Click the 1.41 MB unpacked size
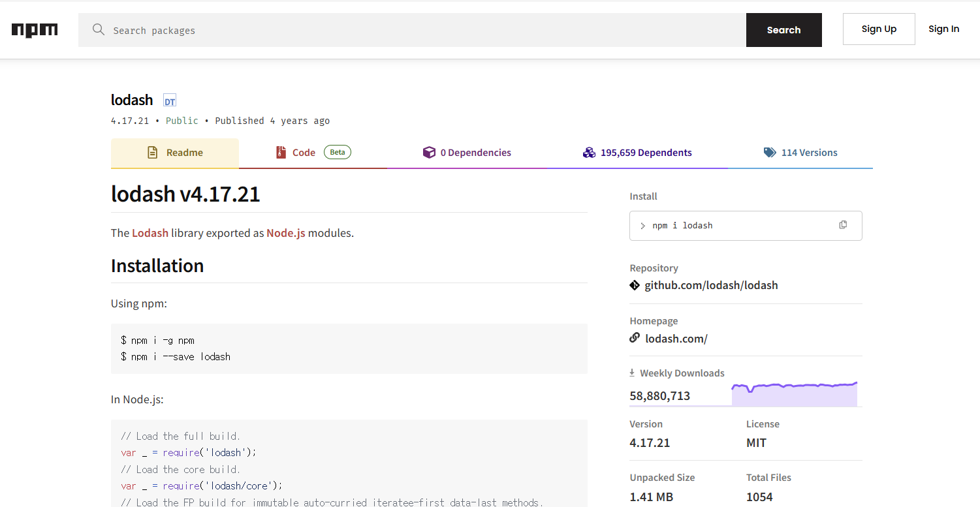The image size is (980, 507). pyautogui.click(x=651, y=497)
